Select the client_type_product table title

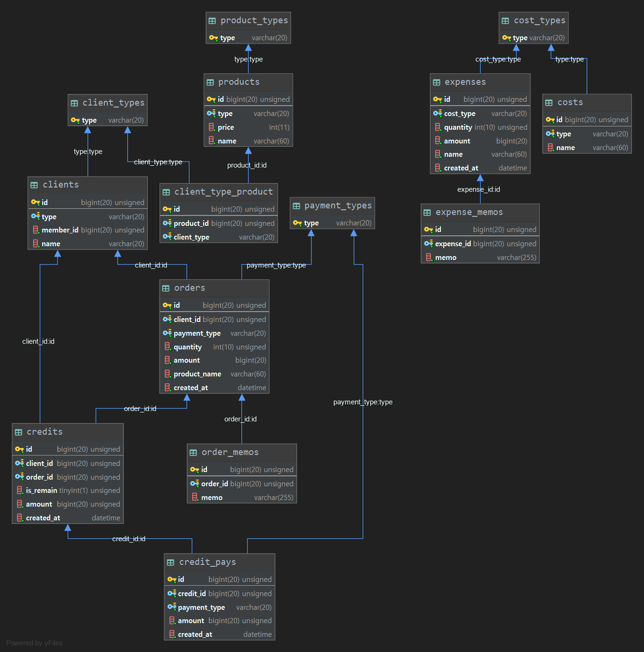[224, 192]
